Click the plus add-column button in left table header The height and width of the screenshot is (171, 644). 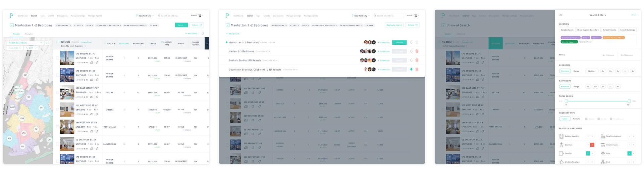tap(207, 43)
